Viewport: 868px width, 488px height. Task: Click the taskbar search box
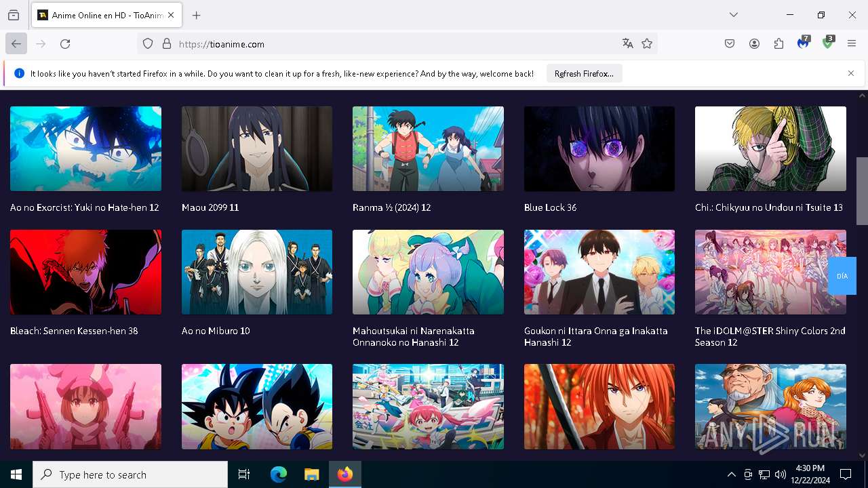point(130,474)
